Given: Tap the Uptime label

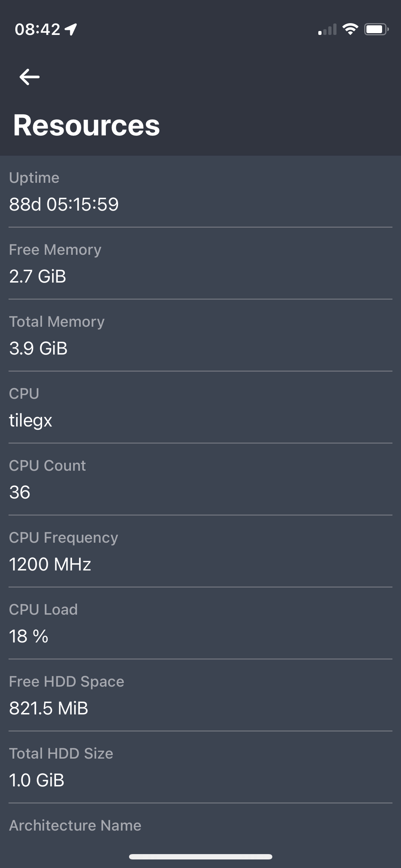Looking at the screenshot, I should 34,178.
